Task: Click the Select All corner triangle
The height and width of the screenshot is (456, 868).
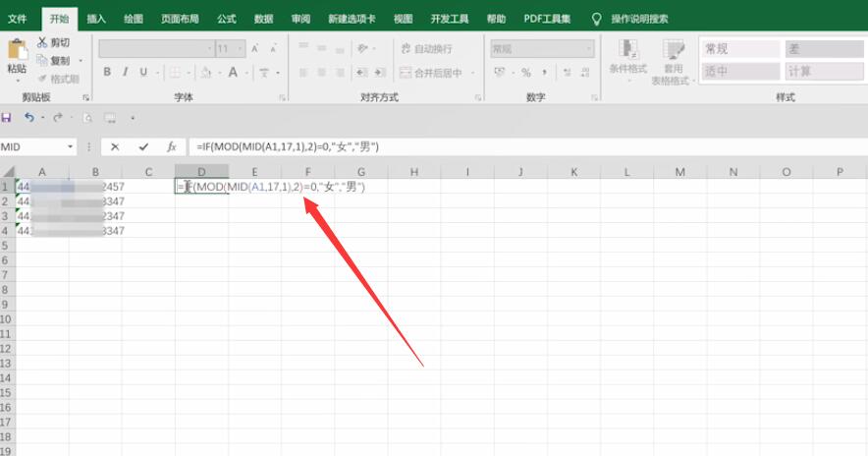Action: click(8, 172)
